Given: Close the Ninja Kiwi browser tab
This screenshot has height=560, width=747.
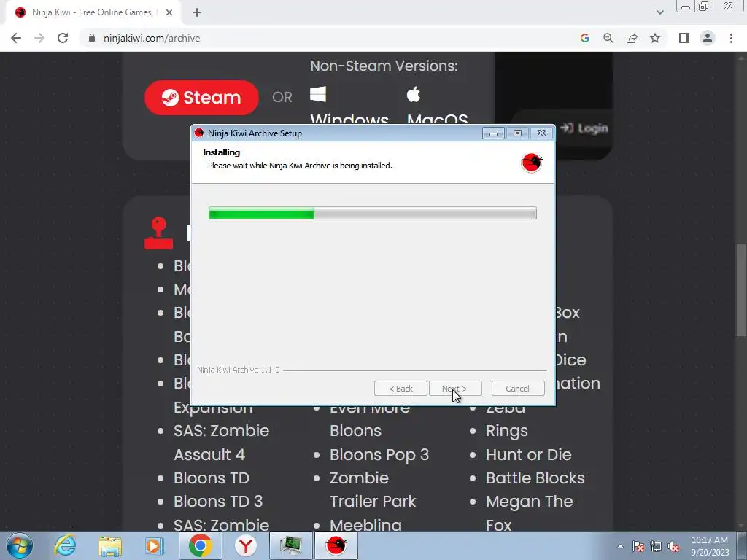Looking at the screenshot, I should click(169, 12).
